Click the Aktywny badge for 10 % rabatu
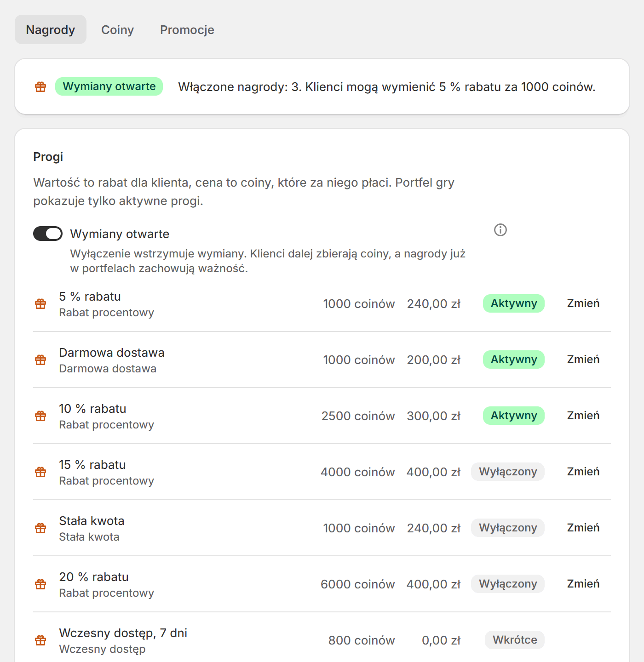 tap(514, 416)
